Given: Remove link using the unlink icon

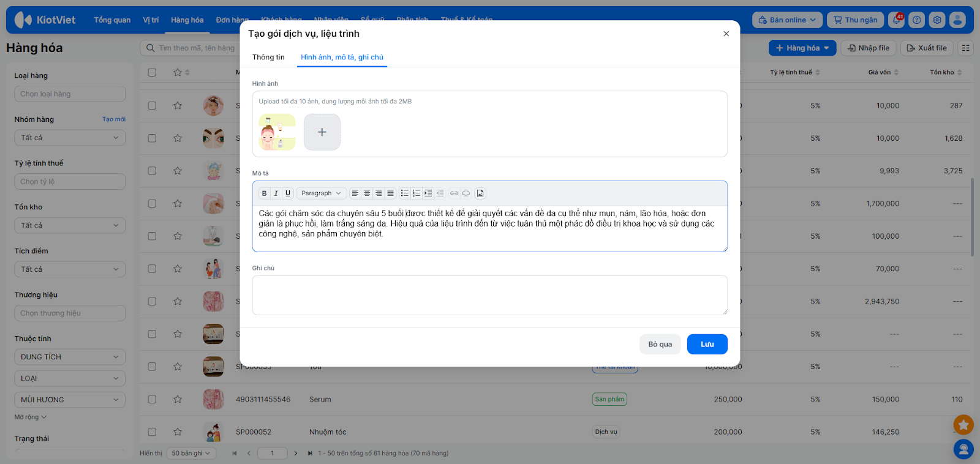Looking at the screenshot, I should pos(466,193).
